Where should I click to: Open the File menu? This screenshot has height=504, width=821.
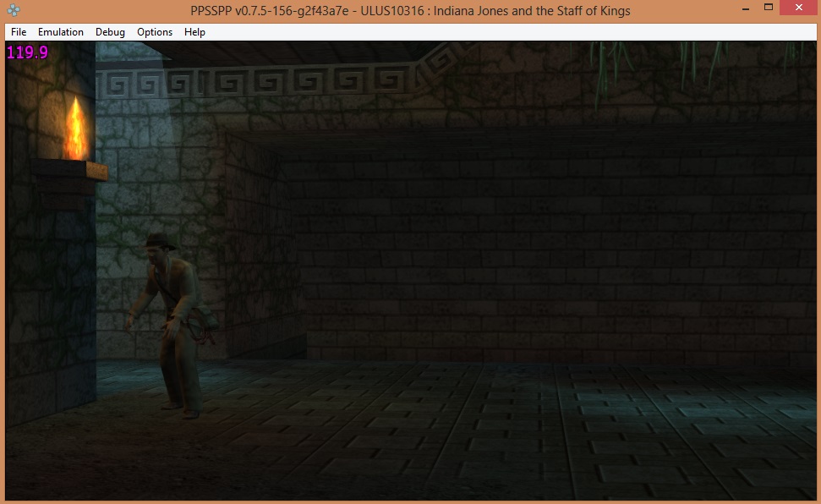pos(19,32)
